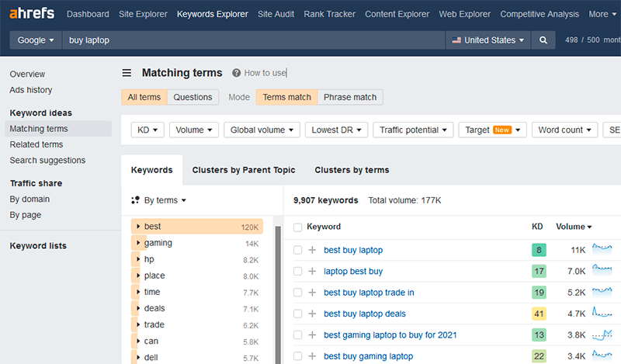The width and height of the screenshot is (621, 364).
Task: Add 'best buy laptop deals' plus icon
Action: [312, 314]
